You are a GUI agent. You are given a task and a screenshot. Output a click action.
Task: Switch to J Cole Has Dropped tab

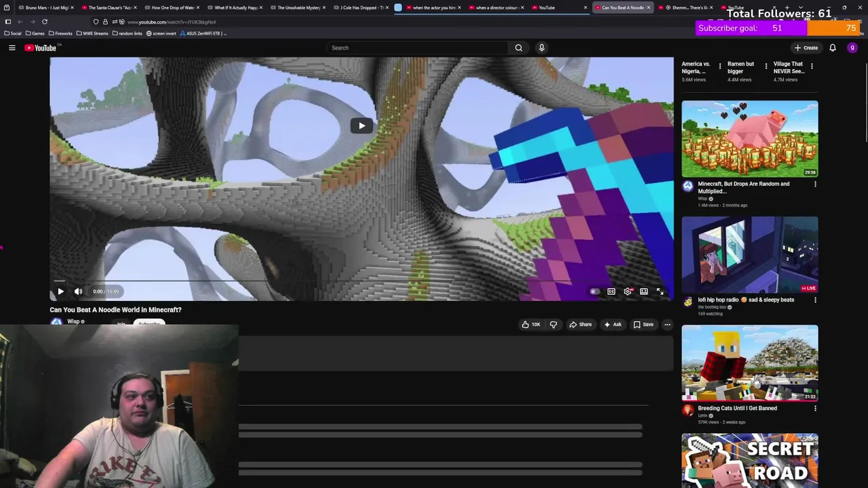coord(361,7)
